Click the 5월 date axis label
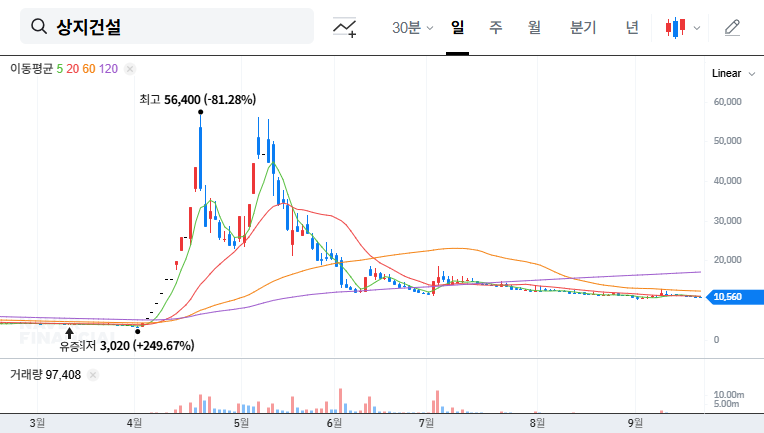This screenshot has height=433, width=764. tap(241, 423)
